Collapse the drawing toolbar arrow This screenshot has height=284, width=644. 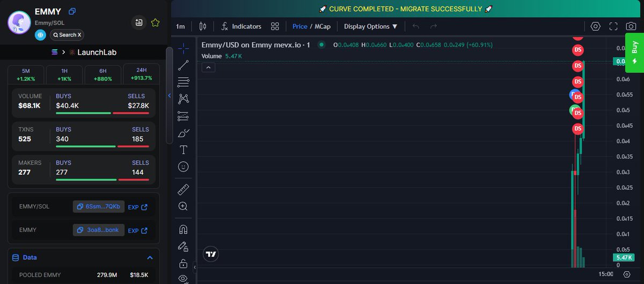[195, 266]
